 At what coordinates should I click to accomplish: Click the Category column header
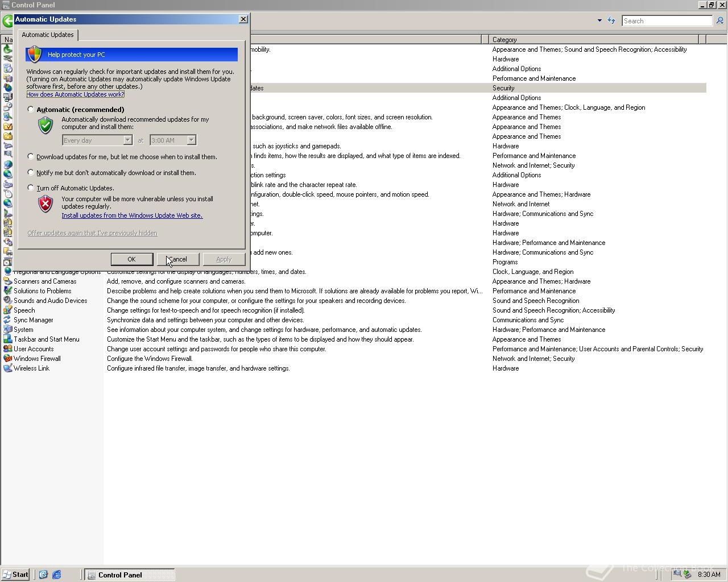[593, 39]
